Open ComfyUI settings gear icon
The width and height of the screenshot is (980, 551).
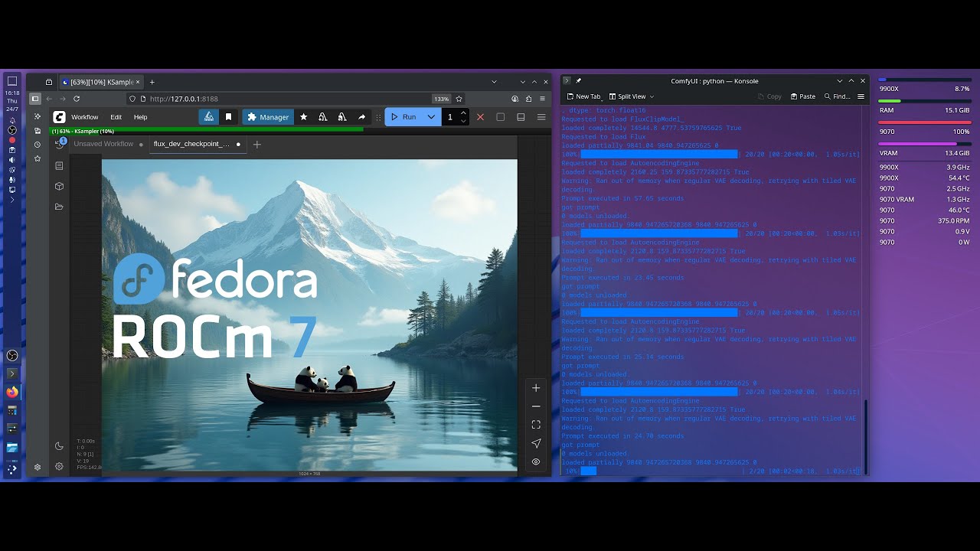coord(59,467)
